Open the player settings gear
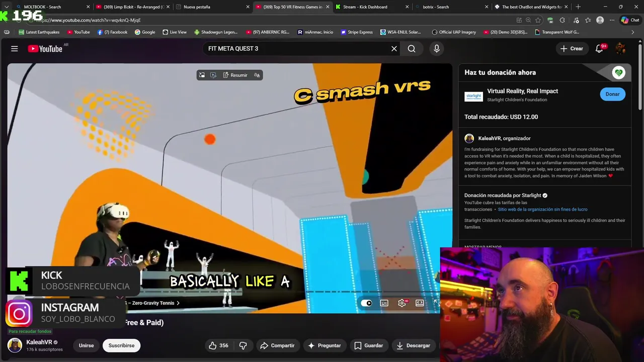Image resolution: width=644 pixels, height=362 pixels. point(402,303)
